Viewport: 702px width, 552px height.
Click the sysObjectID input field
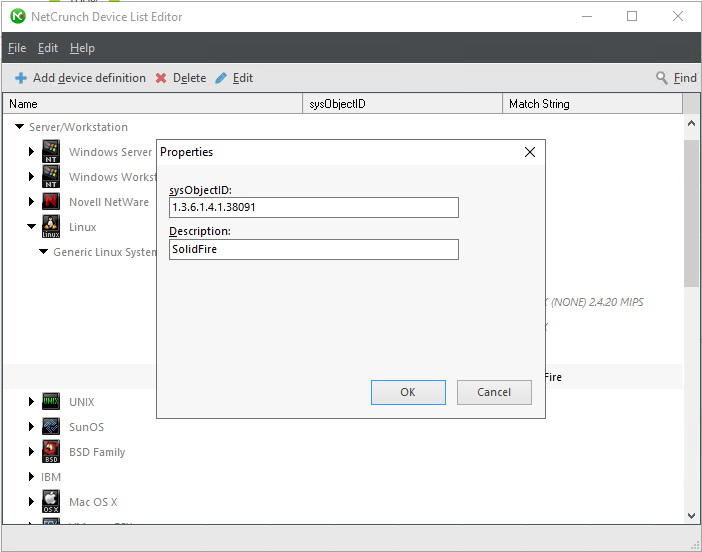pyautogui.click(x=313, y=207)
